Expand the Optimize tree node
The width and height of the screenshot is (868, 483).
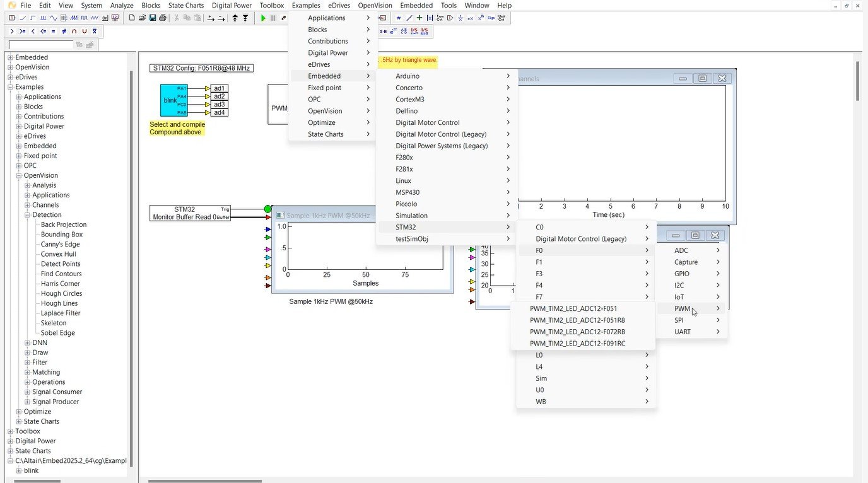(x=19, y=412)
